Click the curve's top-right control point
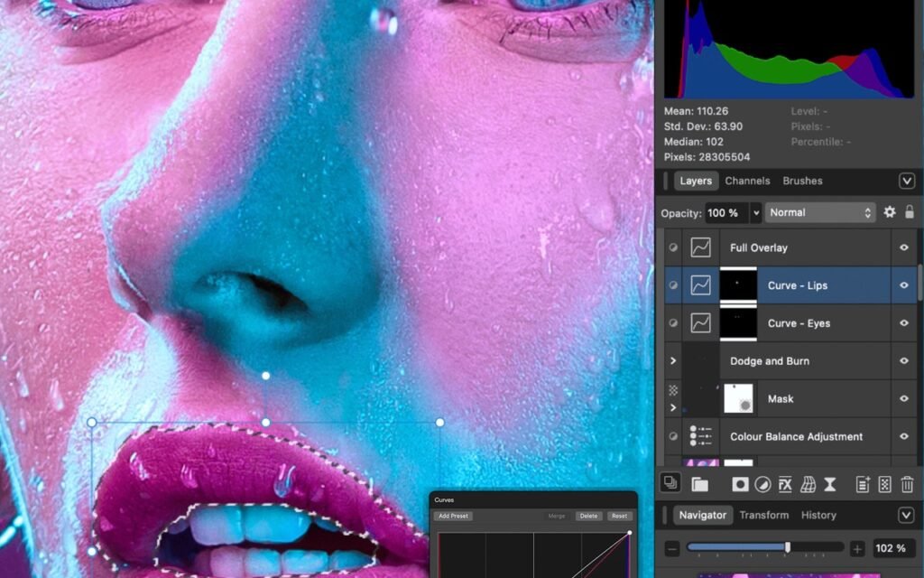Viewport: 924px width, 578px height. click(x=629, y=533)
